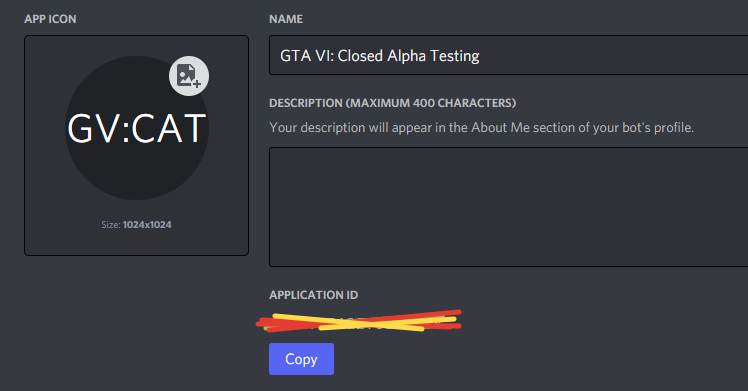Place cursor on the word Closed in Name
The width and height of the screenshot is (748, 391).
(x=360, y=56)
